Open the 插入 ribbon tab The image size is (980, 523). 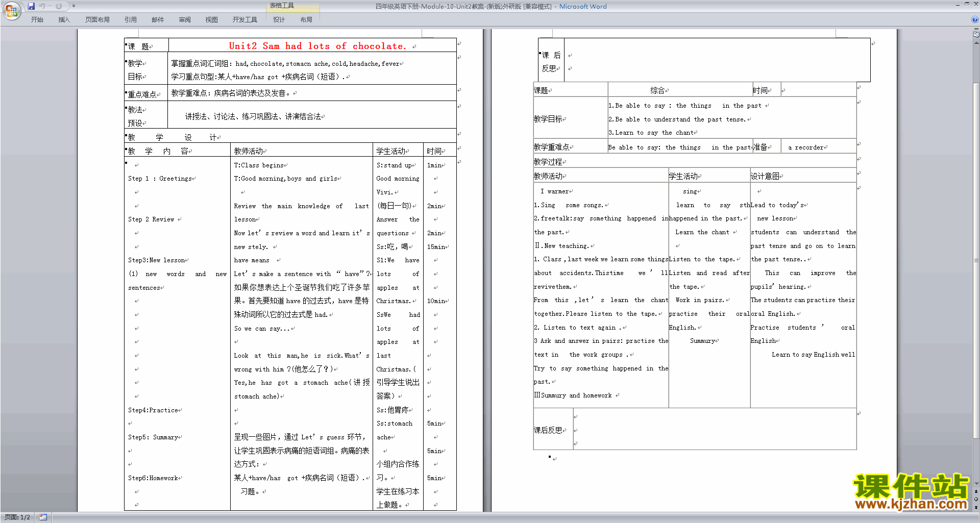(64, 19)
